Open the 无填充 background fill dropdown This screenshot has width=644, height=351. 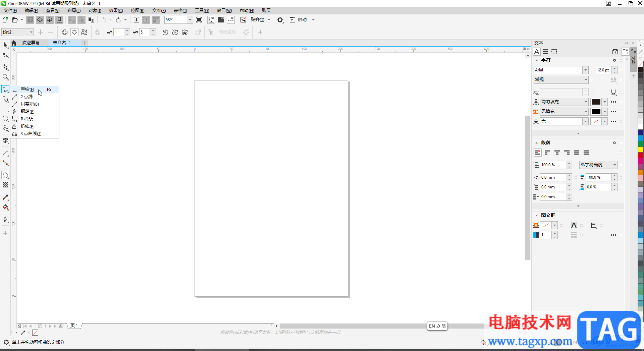(586, 112)
